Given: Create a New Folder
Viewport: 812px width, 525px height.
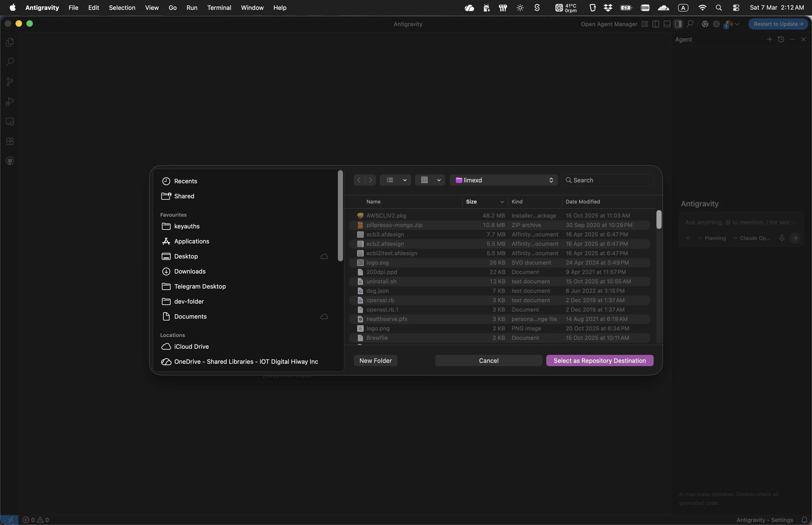Looking at the screenshot, I should click(x=375, y=361).
